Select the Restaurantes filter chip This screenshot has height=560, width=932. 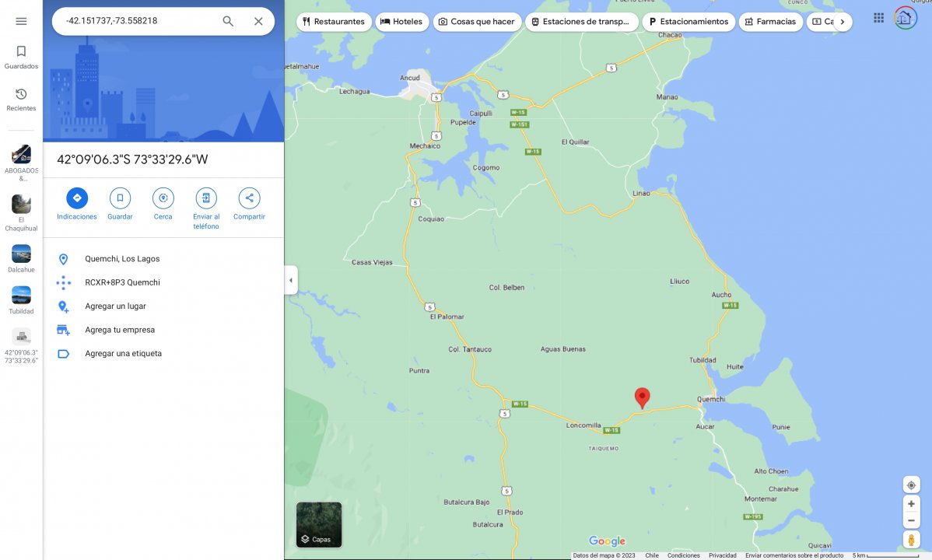pos(334,22)
